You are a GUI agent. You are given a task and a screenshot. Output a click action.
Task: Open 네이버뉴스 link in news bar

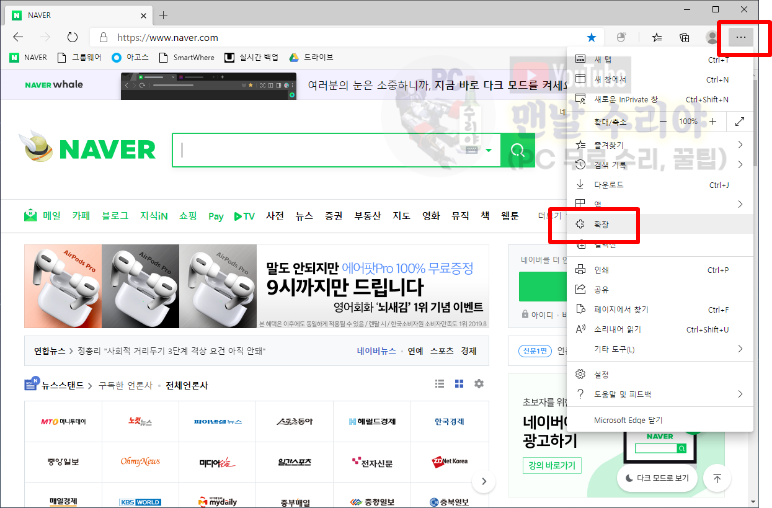[x=376, y=351]
